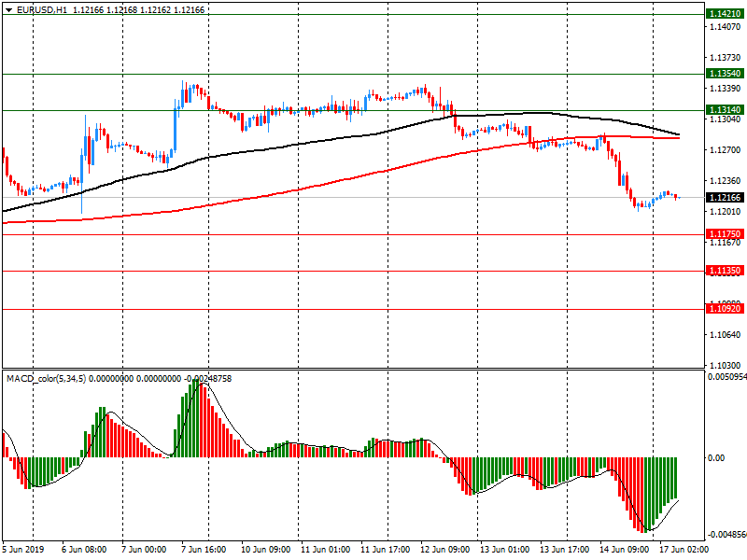The height and width of the screenshot is (560, 747).
Task: Click the 5 Jun 2019 time axis label
Action: (x=23, y=550)
